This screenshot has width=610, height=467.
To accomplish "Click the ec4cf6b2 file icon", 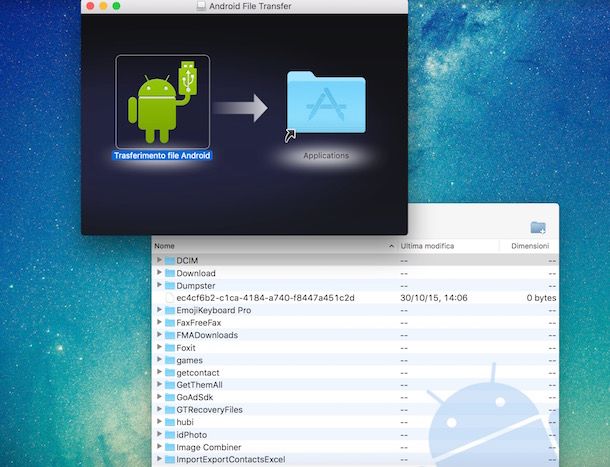I will point(169,298).
